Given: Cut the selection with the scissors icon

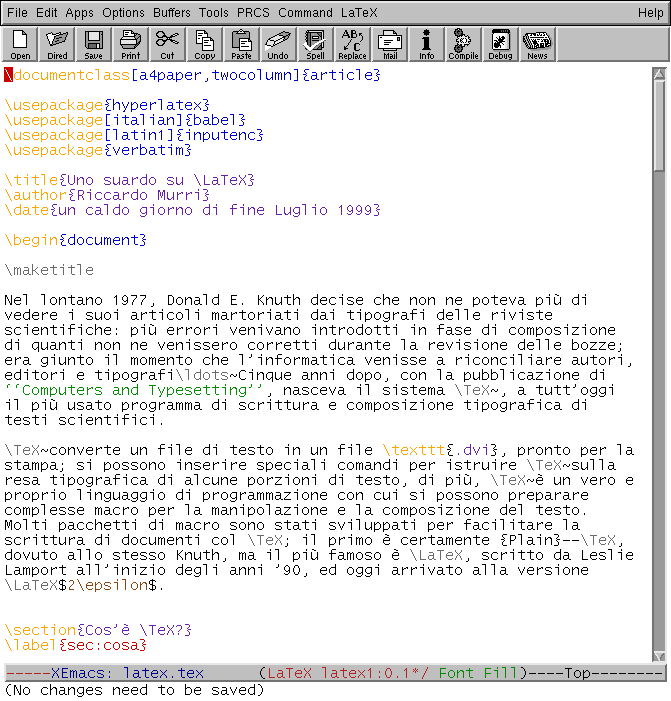Looking at the screenshot, I should (x=168, y=43).
